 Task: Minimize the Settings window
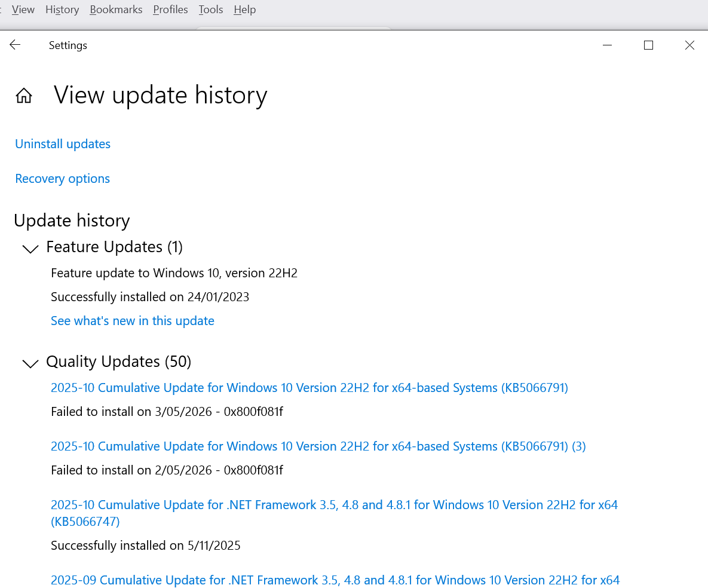pos(607,45)
